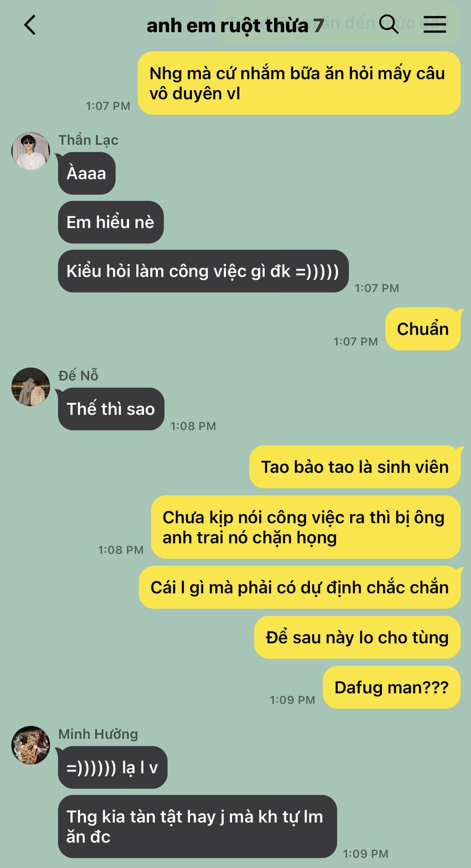Tap the sender name Đế Nỗ
Screen dimensions: 471x868
(x=78, y=376)
